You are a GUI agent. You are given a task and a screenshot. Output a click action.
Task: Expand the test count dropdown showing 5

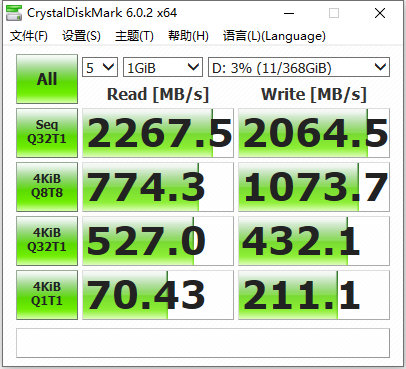(100, 68)
